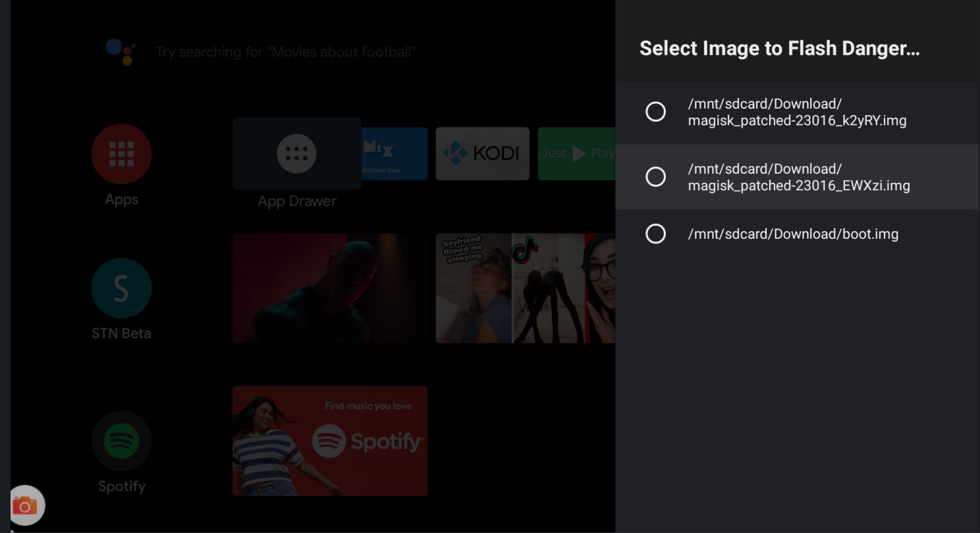Viewport: 980px width, 533px height.
Task: Click the Select Image to Flash heading
Action: (779, 49)
